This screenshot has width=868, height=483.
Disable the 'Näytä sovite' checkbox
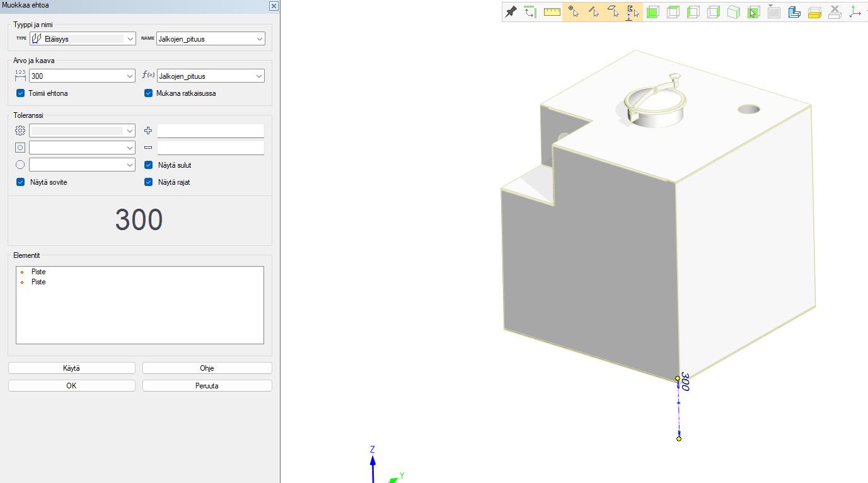tap(21, 182)
